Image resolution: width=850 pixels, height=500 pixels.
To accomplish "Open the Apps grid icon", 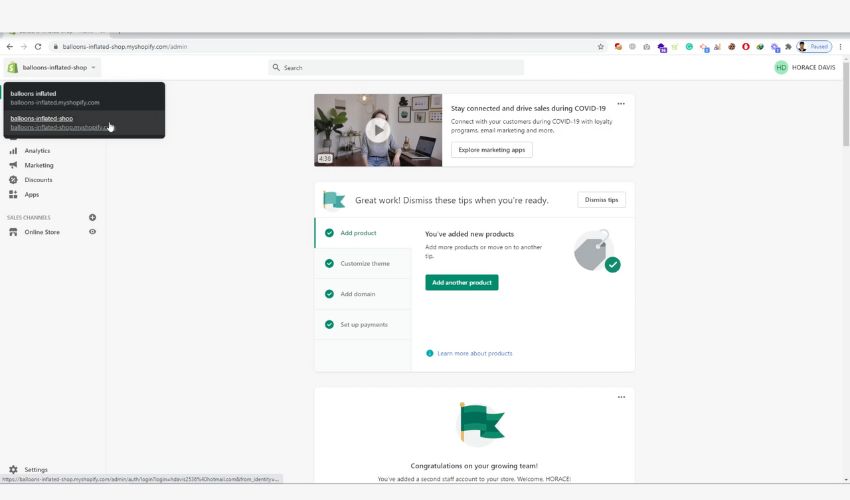I will (x=13, y=195).
